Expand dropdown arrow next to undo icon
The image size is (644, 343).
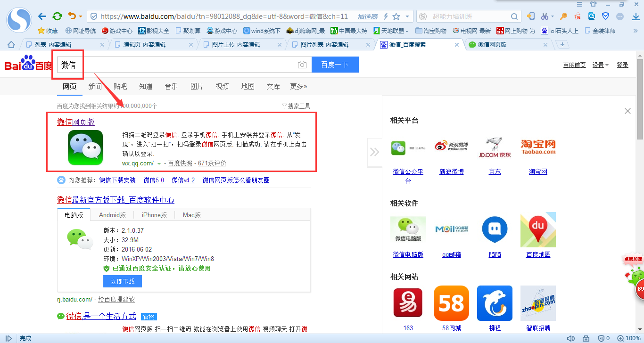coord(80,16)
